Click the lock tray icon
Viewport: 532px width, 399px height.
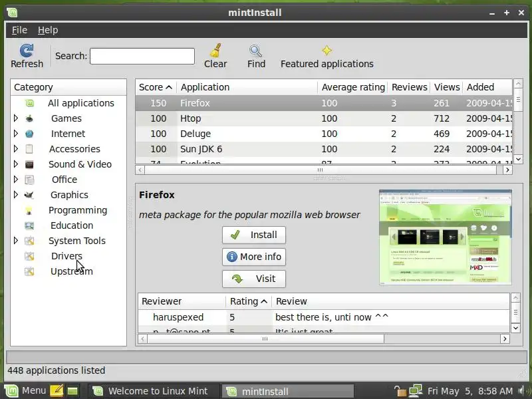coord(400,391)
